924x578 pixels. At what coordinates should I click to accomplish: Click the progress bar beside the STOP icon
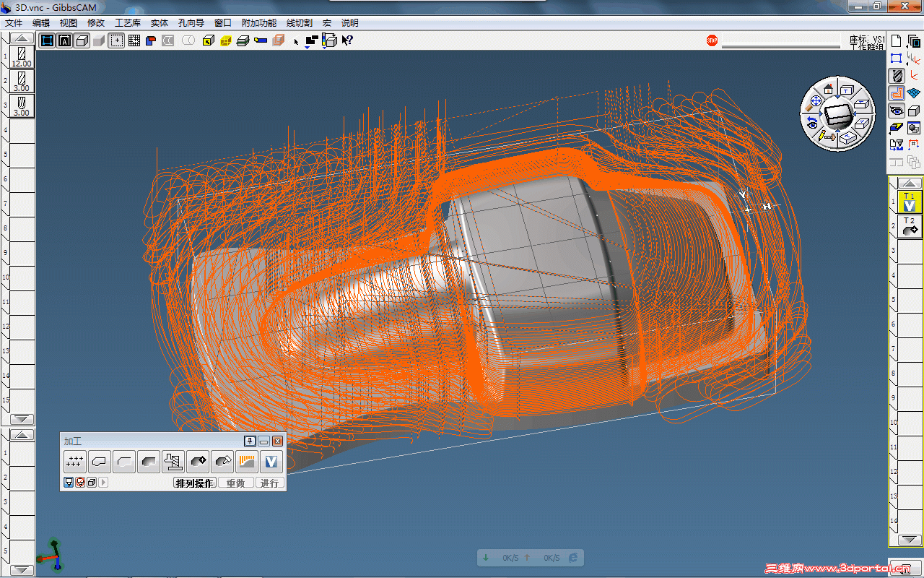click(781, 41)
